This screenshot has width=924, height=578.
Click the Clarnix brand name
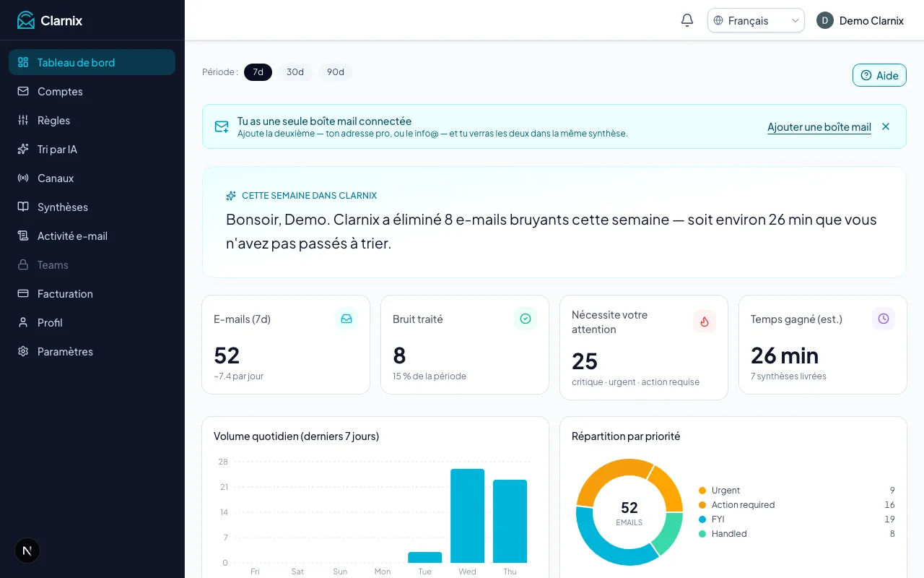click(x=61, y=20)
